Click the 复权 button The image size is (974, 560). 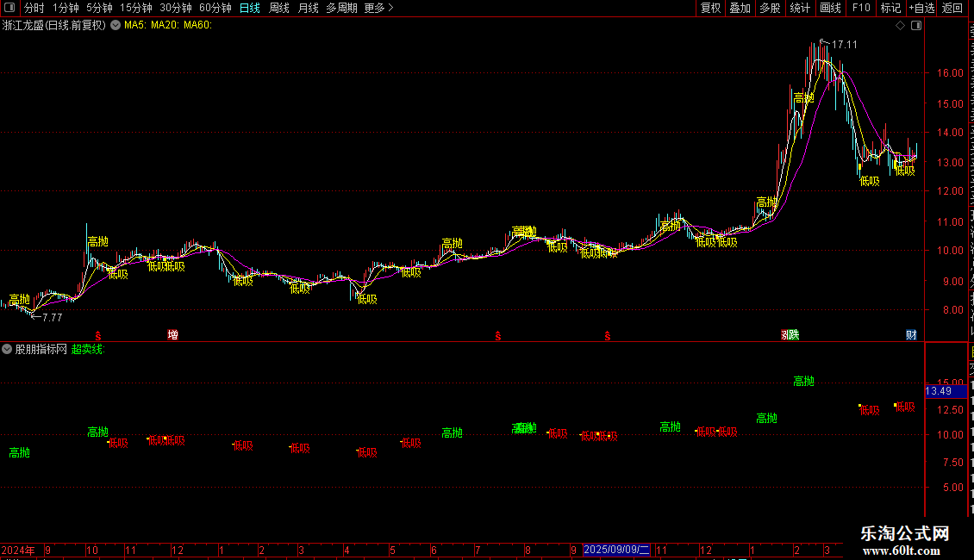click(710, 8)
